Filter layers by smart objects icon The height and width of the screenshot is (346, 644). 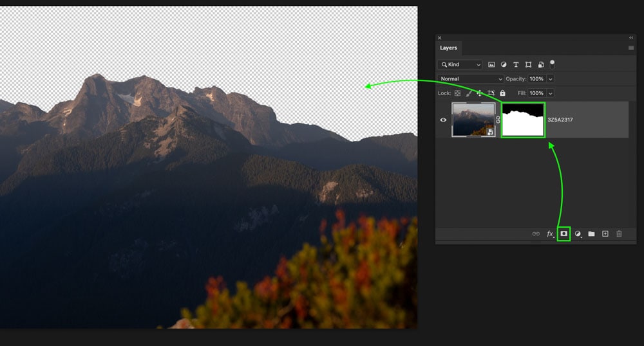coord(541,64)
